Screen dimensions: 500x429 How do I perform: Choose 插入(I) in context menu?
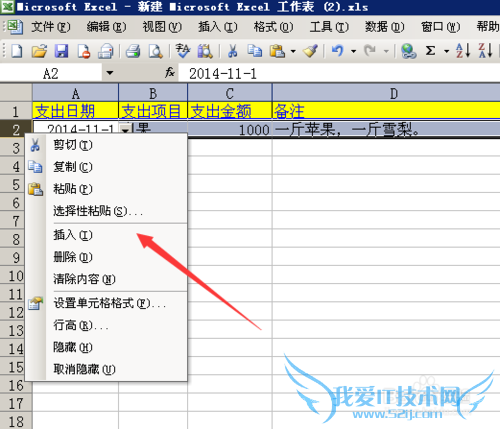tap(106, 235)
